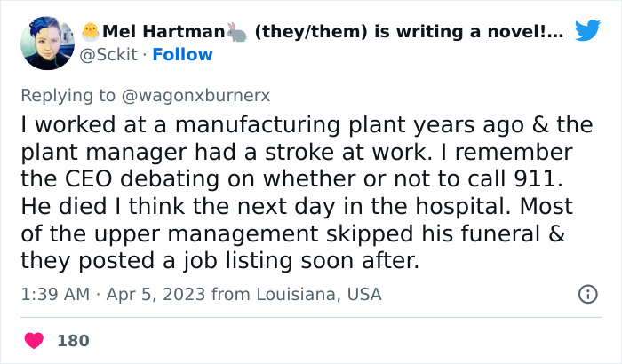
Task: Click the Twitter bird logo
Action: [x=587, y=31]
